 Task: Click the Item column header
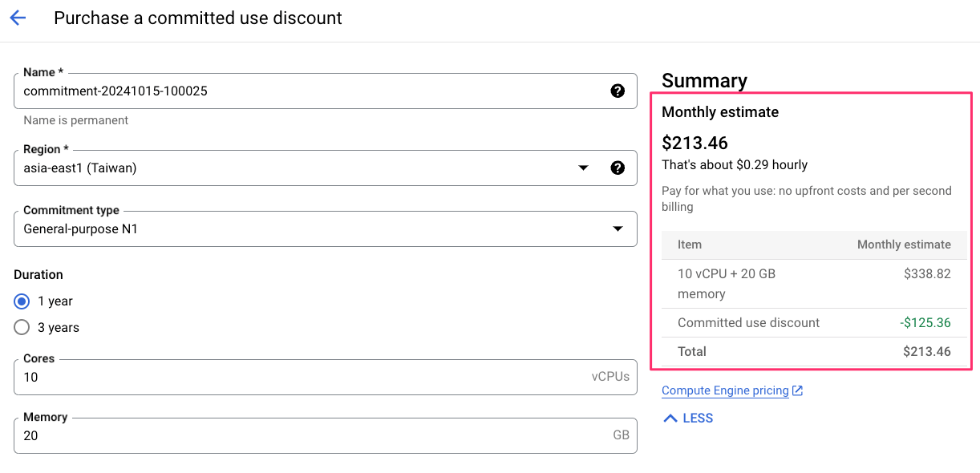click(x=690, y=245)
